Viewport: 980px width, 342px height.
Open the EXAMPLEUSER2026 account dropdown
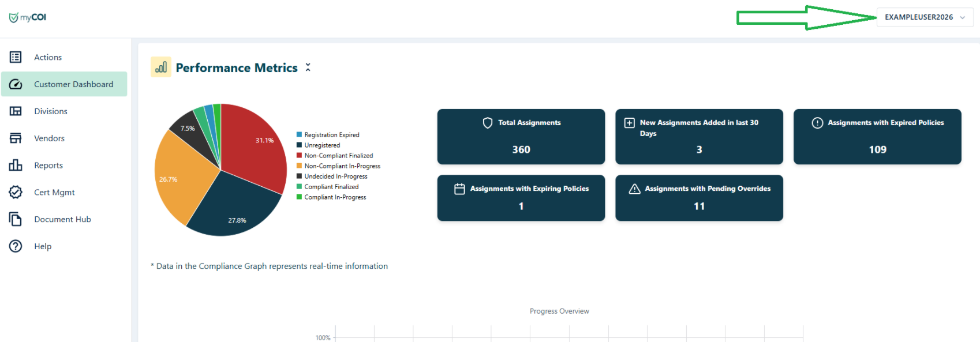tap(925, 17)
